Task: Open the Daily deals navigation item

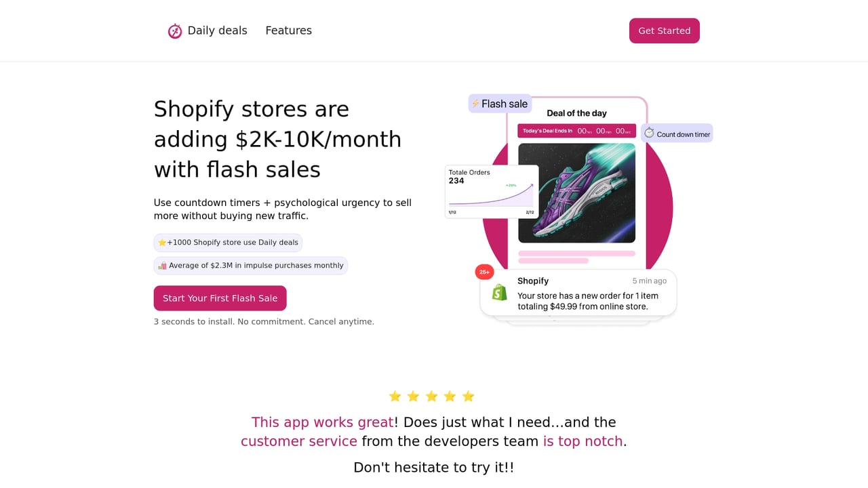Action: (217, 30)
